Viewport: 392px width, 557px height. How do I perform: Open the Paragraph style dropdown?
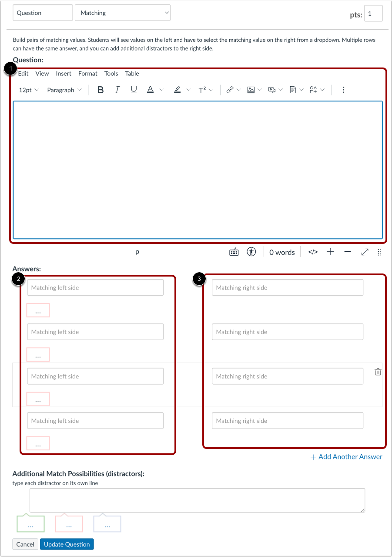64,90
